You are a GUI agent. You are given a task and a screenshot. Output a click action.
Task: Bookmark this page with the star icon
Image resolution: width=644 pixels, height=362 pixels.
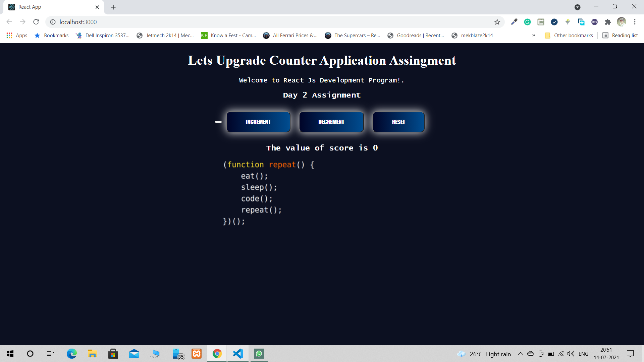pyautogui.click(x=497, y=22)
